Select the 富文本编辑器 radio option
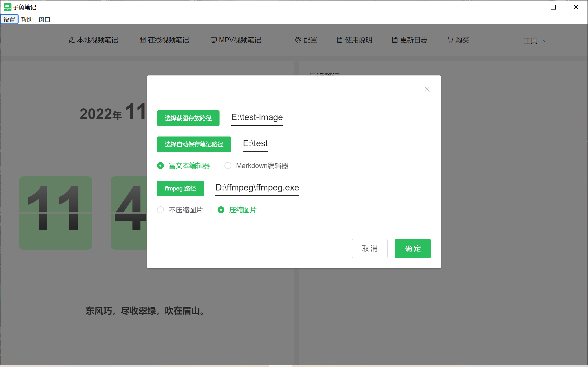Viewport: 588px width, 367px height. point(160,166)
